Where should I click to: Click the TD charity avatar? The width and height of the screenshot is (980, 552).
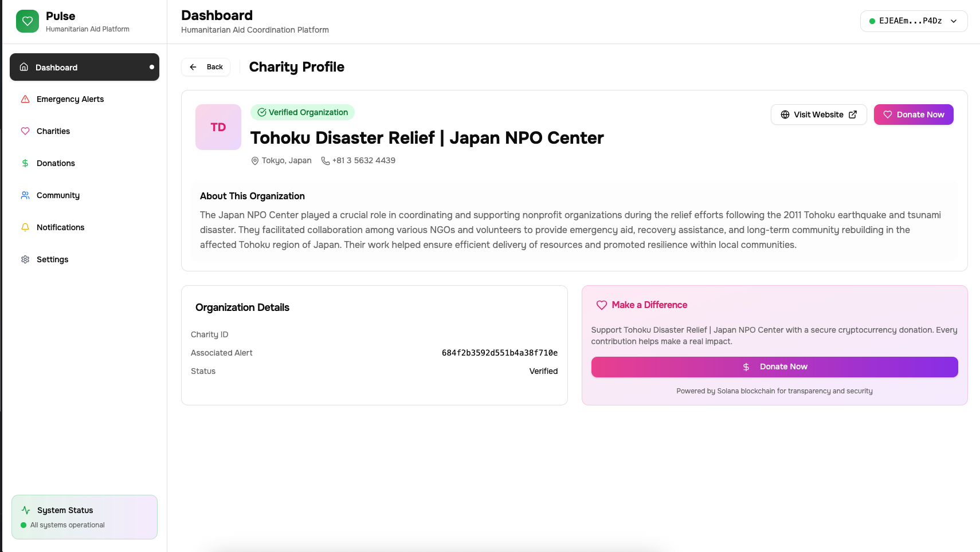pyautogui.click(x=218, y=127)
